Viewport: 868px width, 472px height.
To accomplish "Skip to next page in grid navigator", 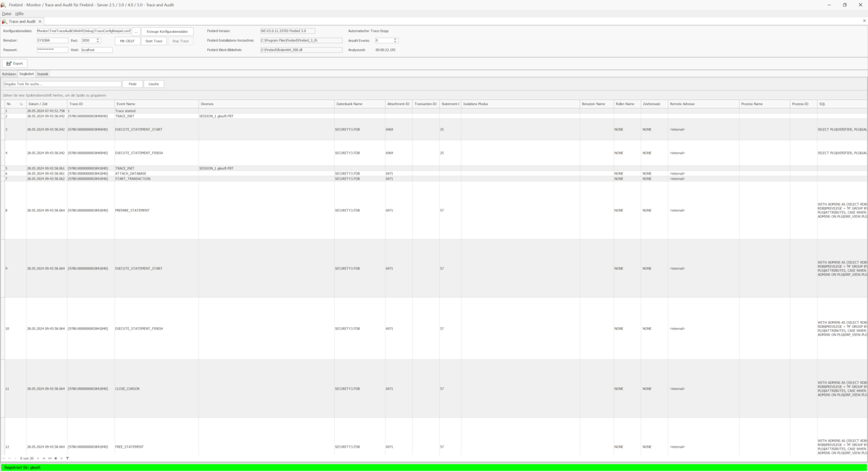I will [x=44, y=458].
